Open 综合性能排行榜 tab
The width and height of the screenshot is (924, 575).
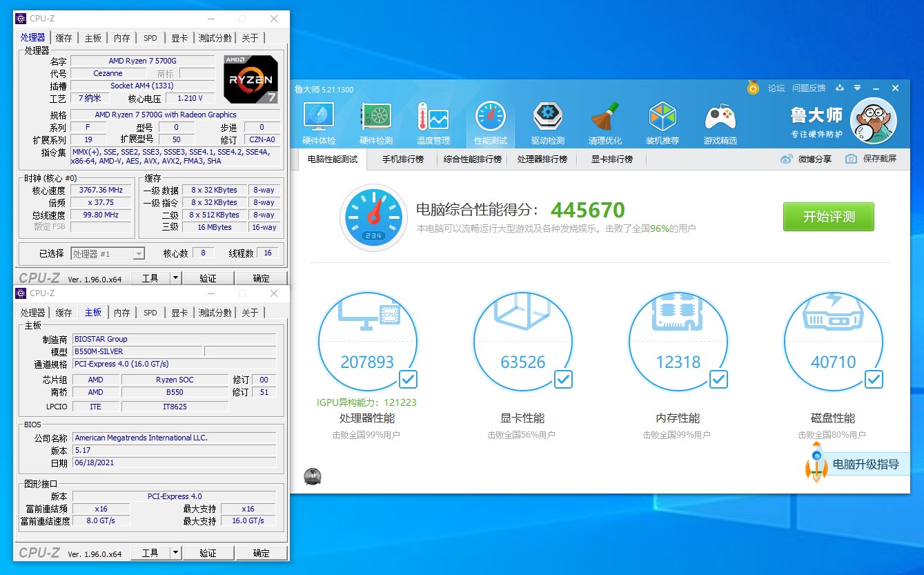coord(473,159)
